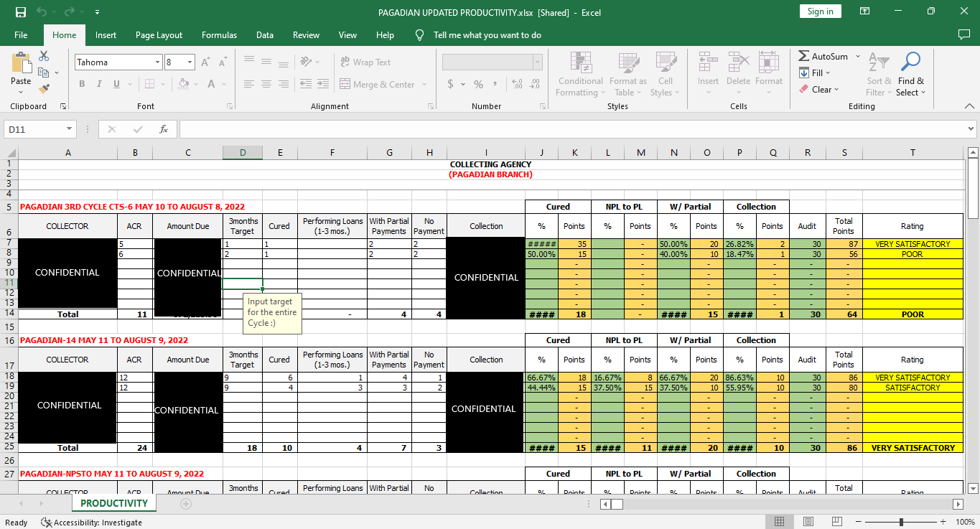Click Insert Function fx icon
This screenshot has width=980, height=529.
click(x=164, y=129)
